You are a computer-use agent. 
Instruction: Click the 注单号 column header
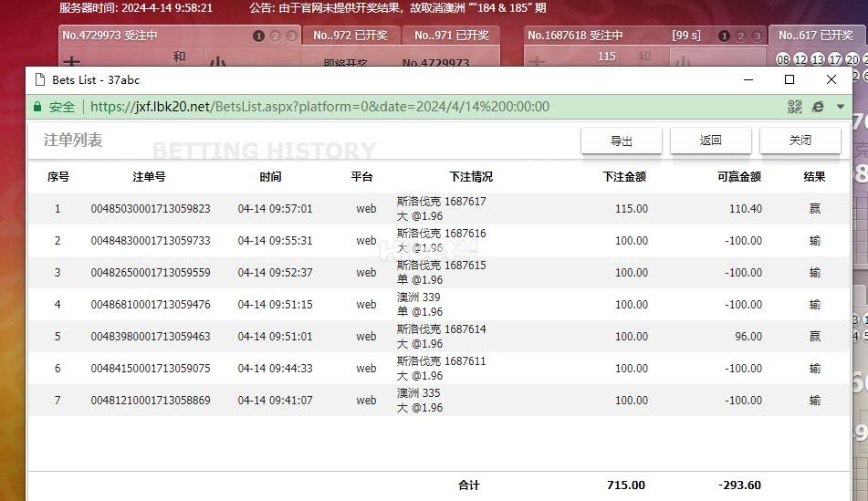(x=149, y=177)
